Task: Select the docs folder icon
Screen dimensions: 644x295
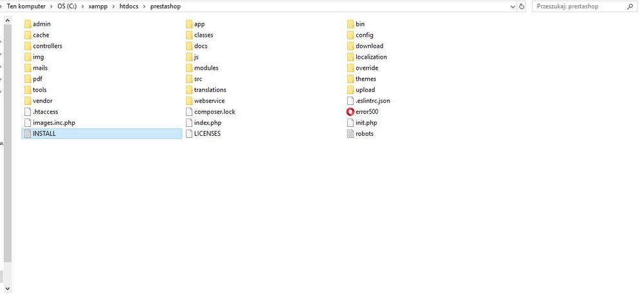Action: click(189, 46)
